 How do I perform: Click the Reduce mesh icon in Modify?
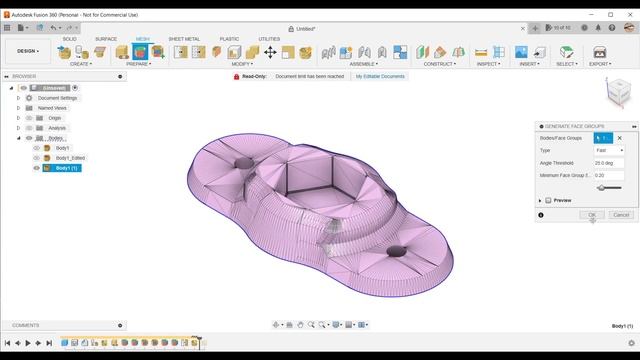[x=198, y=52]
